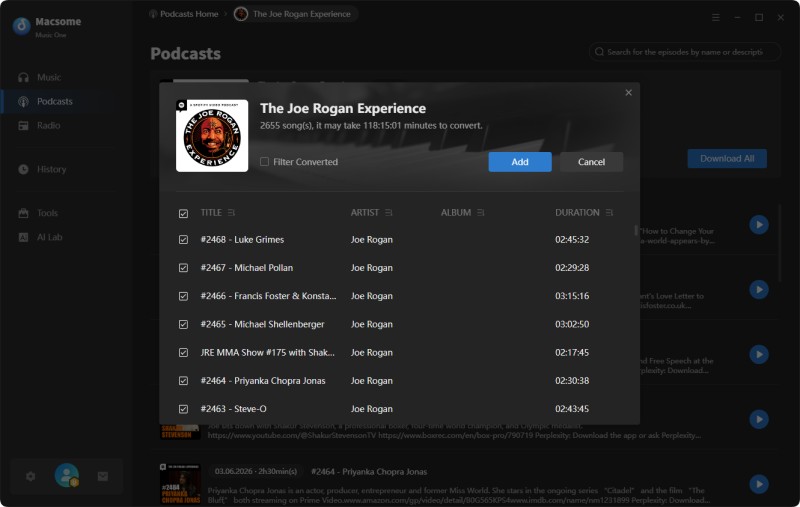Open settings with the gear icon
800x507 pixels.
coord(31,476)
